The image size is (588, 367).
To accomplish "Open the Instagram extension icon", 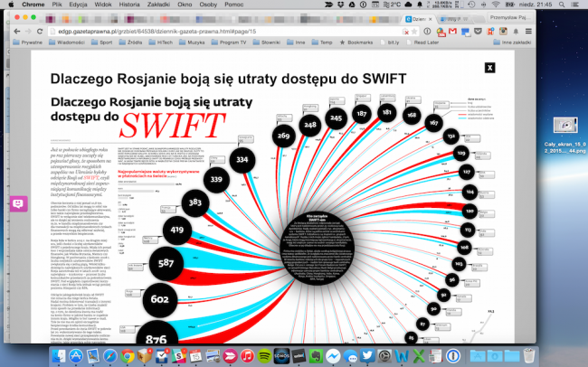I will [503, 32].
